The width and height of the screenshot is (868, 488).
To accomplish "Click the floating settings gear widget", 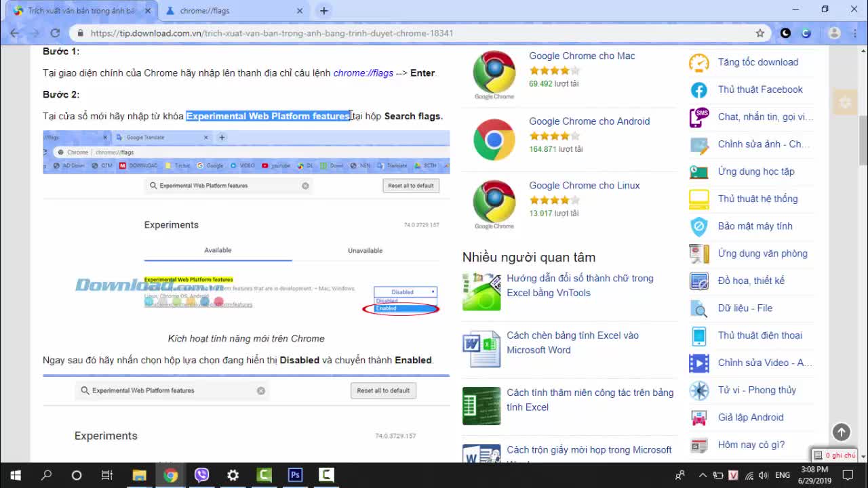I will [x=844, y=102].
